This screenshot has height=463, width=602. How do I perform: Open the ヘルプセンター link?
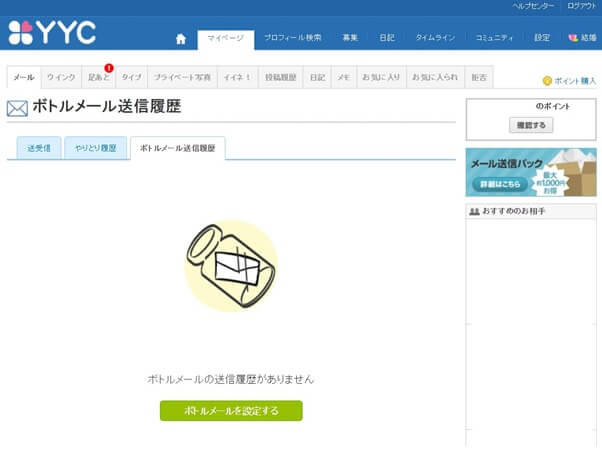coord(533,6)
